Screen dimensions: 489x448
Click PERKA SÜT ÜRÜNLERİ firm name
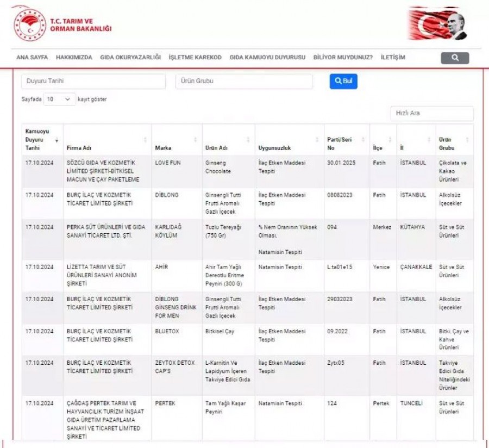tap(106, 231)
